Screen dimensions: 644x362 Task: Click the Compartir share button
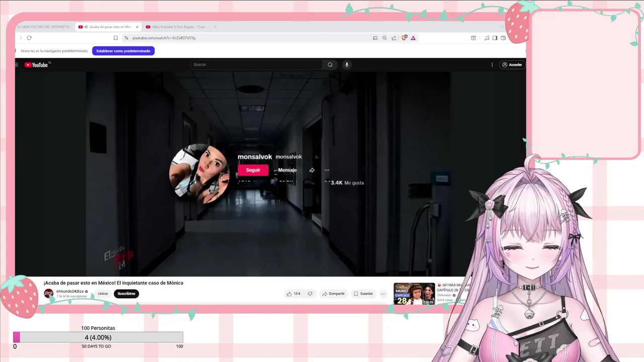point(333,294)
